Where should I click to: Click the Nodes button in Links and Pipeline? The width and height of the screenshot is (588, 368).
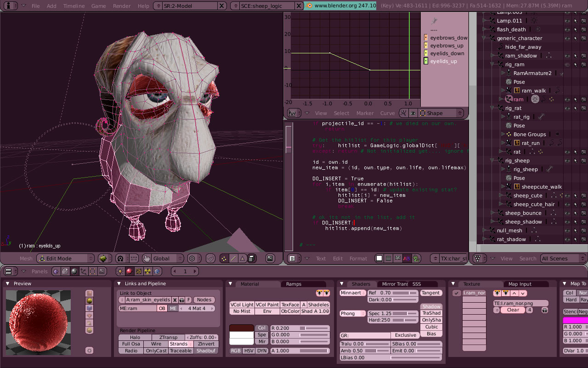pyautogui.click(x=204, y=299)
